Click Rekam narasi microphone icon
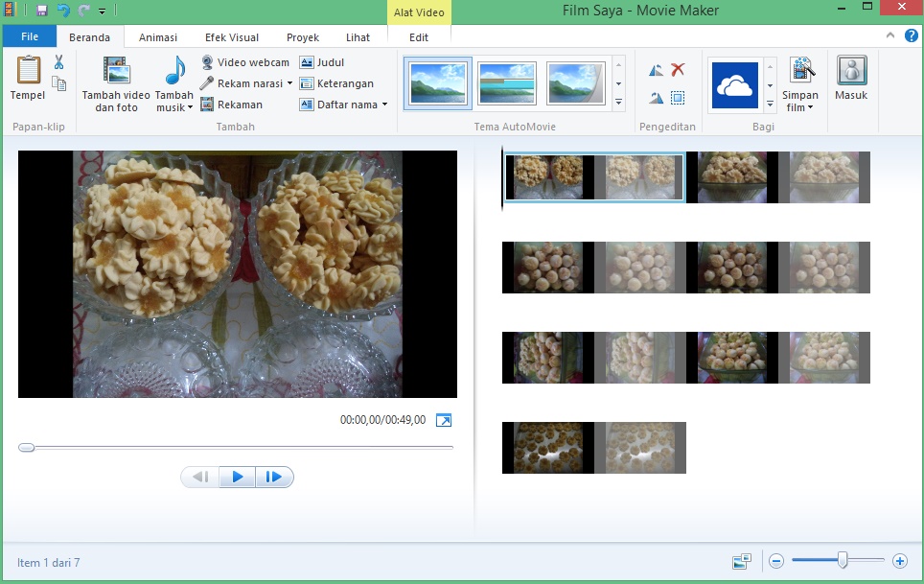Viewport: 924px width, 584px height. (x=206, y=83)
